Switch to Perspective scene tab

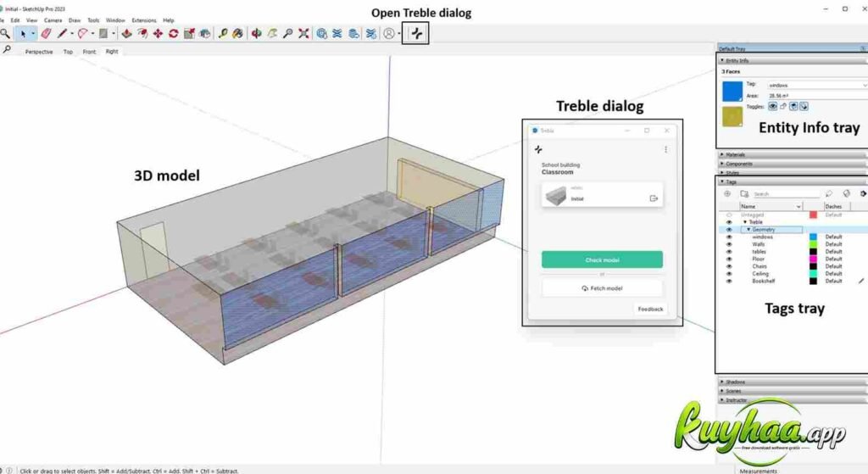pyautogui.click(x=39, y=52)
